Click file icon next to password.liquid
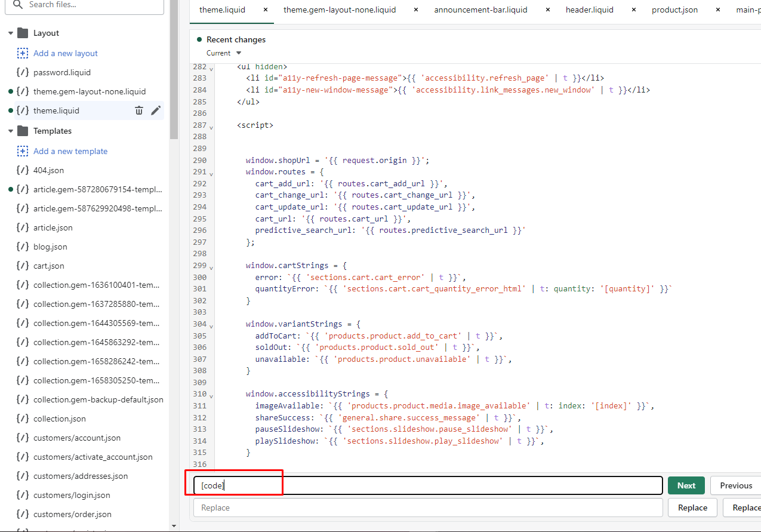This screenshot has width=761, height=532. [x=23, y=72]
